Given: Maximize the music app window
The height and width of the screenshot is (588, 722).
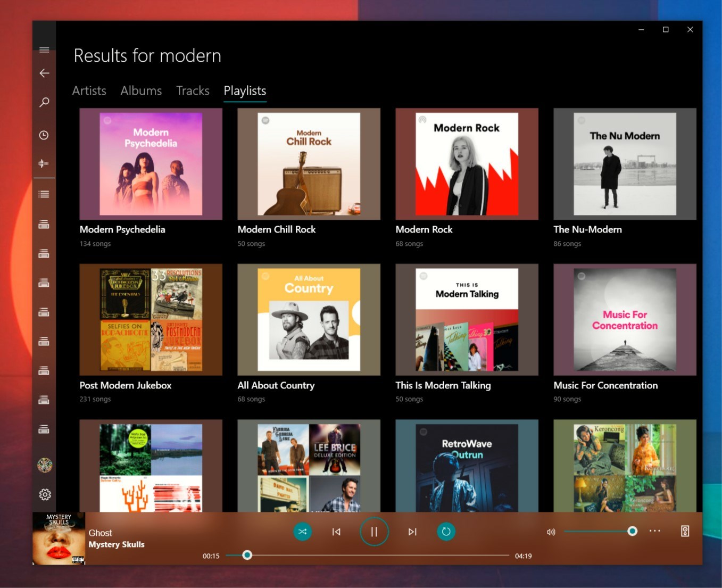Looking at the screenshot, I should tap(666, 30).
